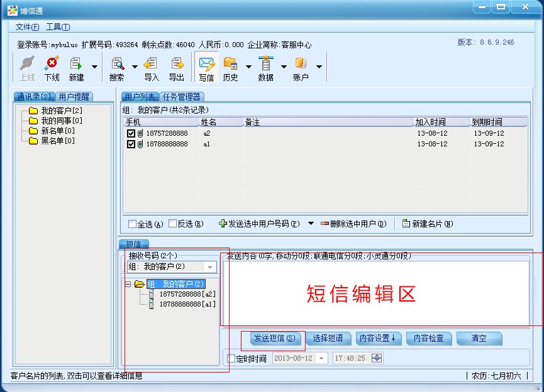This screenshot has width=544, height=392.
Task: Open the scheduled date 2013-08-12 dropdown
Action: pyautogui.click(x=322, y=358)
